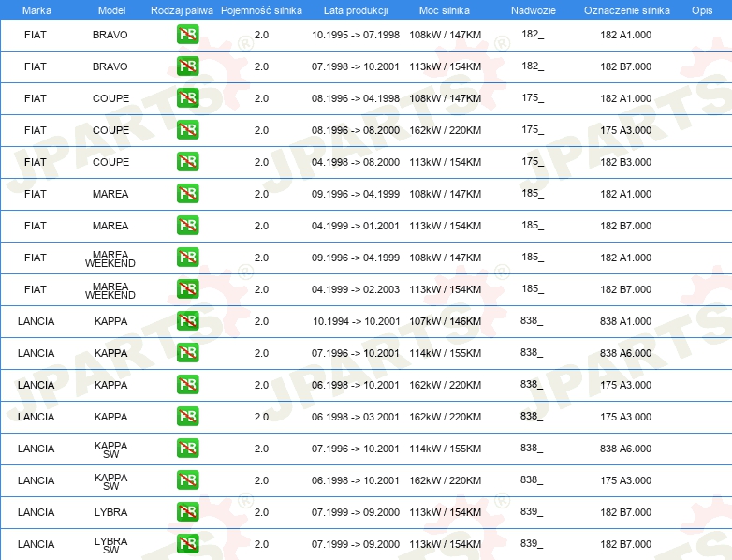Select date range 06.1998 -> 03.2001
This screenshot has width=732, height=560.
(356, 417)
